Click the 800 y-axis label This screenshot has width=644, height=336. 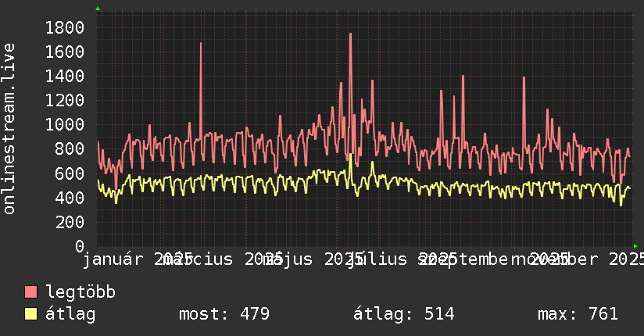[70, 149]
